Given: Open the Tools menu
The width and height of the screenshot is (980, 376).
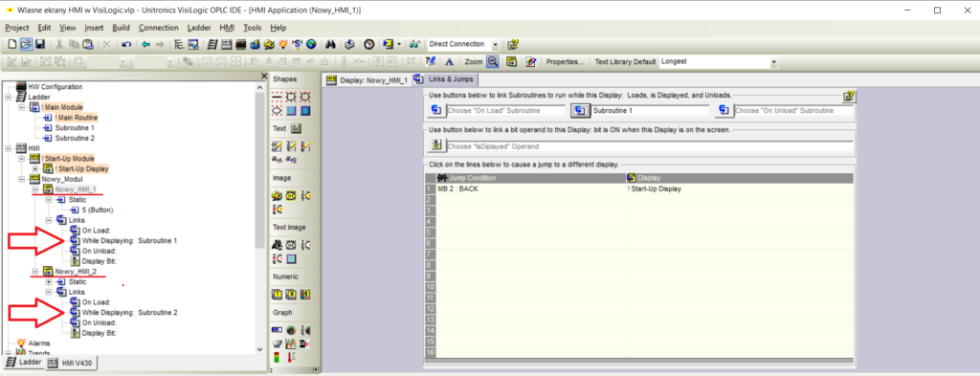Looking at the screenshot, I should (x=253, y=28).
